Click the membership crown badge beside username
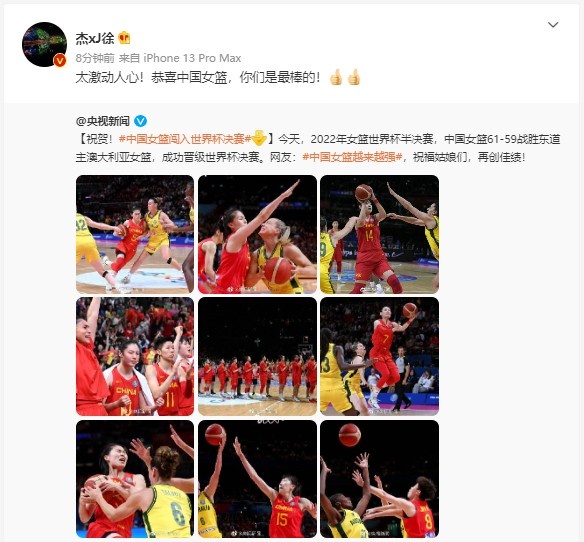Image resolution: width=584 pixels, height=542 pixels. point(124,38)
